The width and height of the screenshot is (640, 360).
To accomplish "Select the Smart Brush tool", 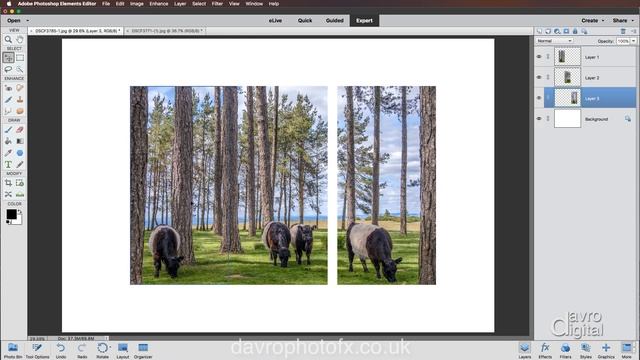I will click(8, 100).
